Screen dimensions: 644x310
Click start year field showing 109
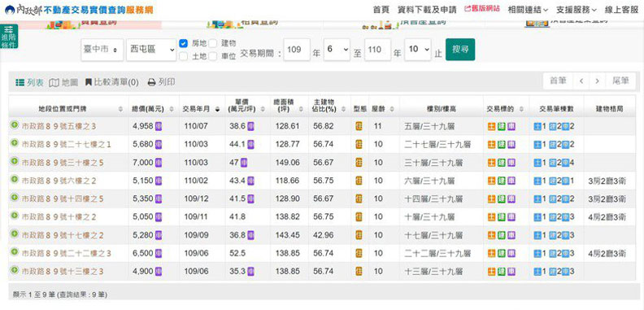pos(297,50)
